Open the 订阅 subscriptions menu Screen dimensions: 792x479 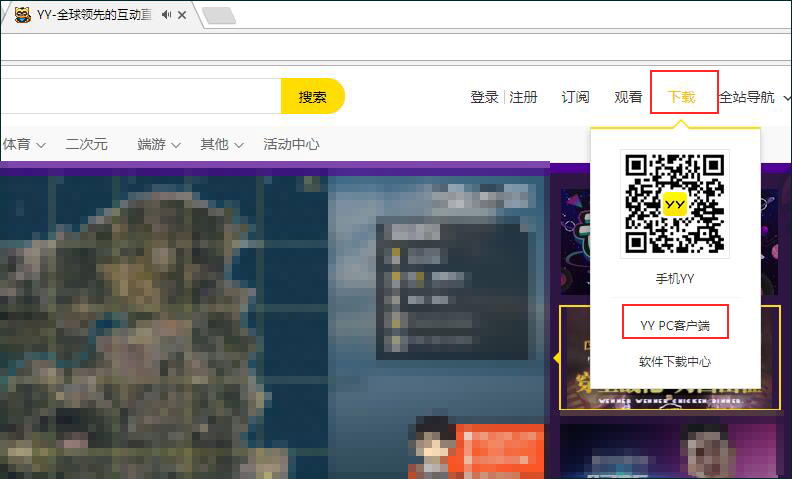(575, 97)
